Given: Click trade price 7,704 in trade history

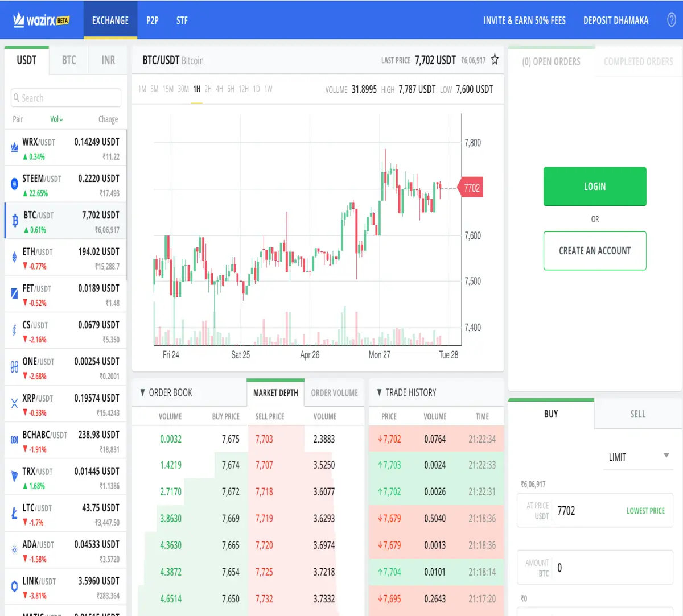Looking at the screenshot, I should click(x=389, y=572).
